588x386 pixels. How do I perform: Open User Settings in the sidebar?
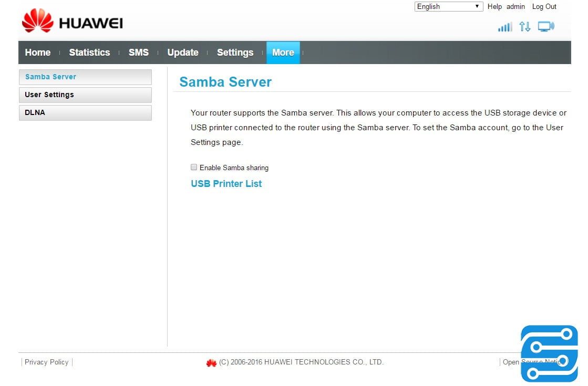click(85, 95)
